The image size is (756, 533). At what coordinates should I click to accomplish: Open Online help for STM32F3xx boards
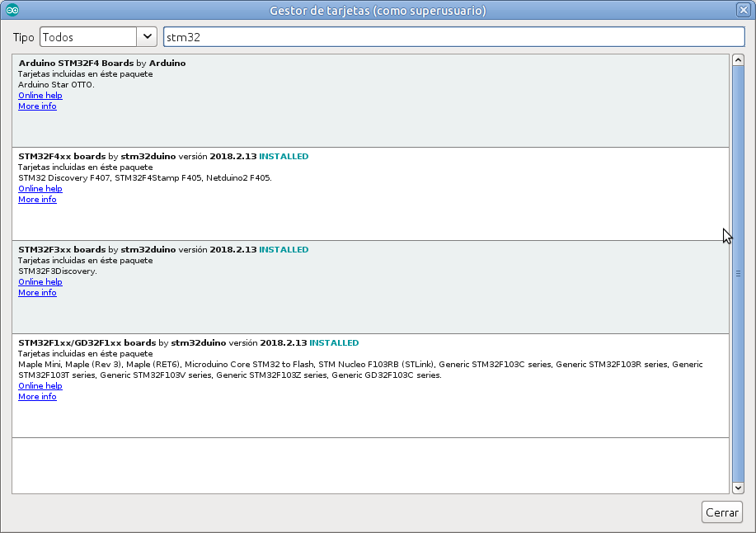click(x=40, y=281)
